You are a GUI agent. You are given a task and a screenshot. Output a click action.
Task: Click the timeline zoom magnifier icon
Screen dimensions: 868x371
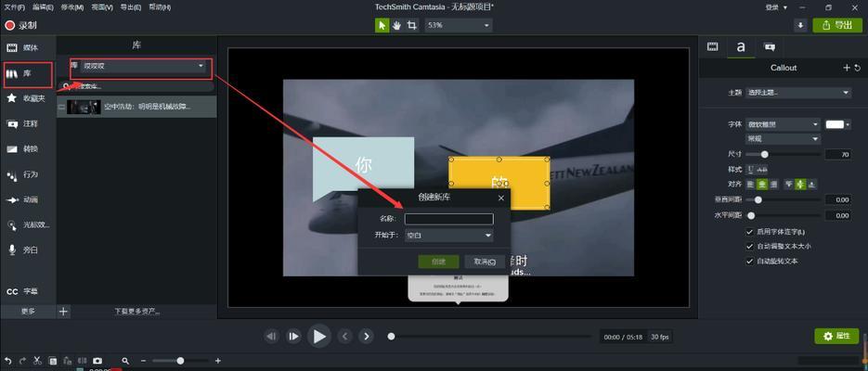pyautogui.click(x=125, y=361)
